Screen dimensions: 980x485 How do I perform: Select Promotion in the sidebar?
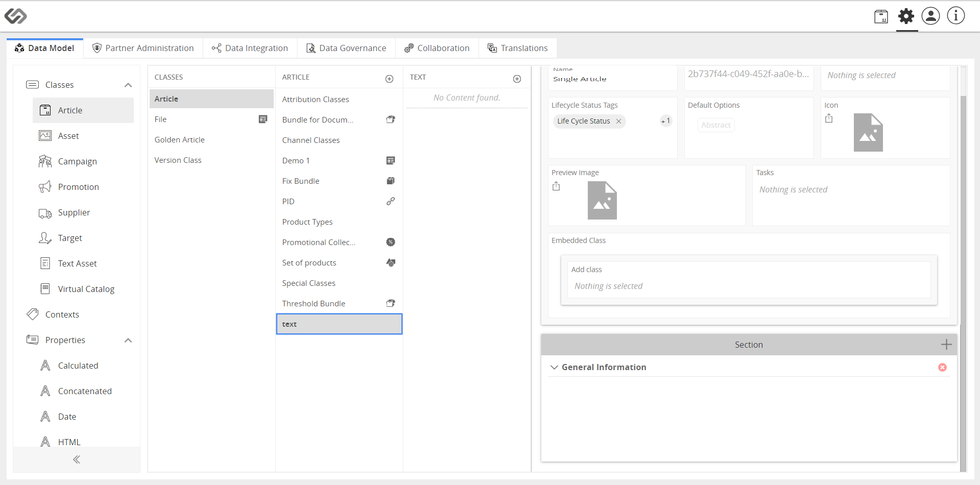[x=83, y=187]
